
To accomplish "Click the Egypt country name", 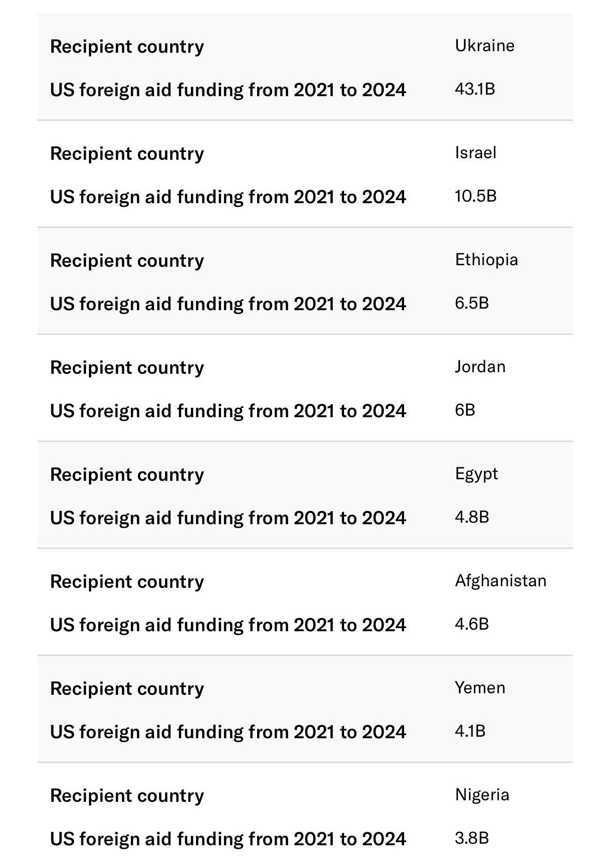I will coord(476,474).
